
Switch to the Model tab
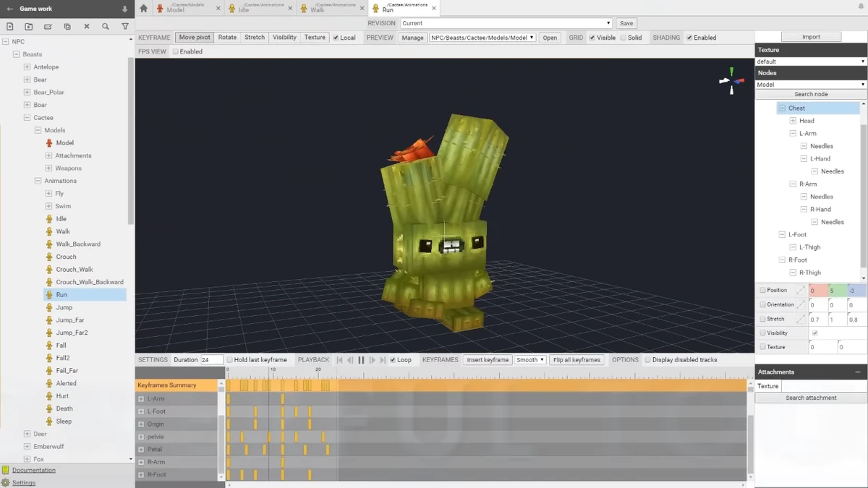(x=176, y=9)
